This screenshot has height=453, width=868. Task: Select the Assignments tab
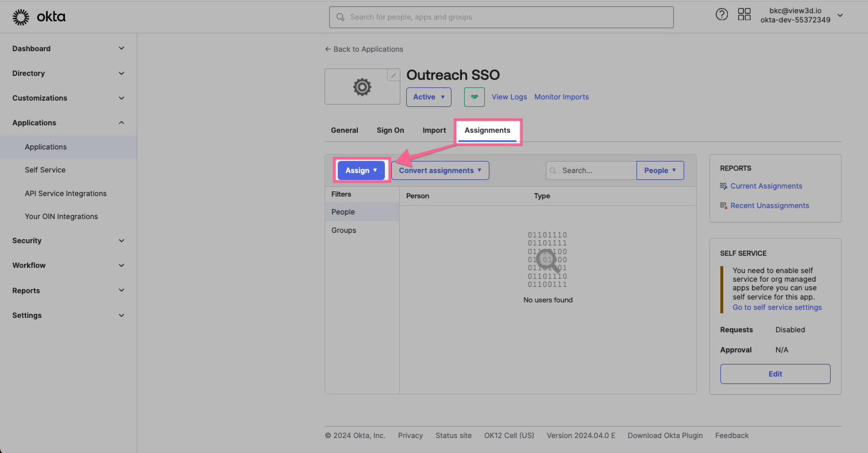488,130
